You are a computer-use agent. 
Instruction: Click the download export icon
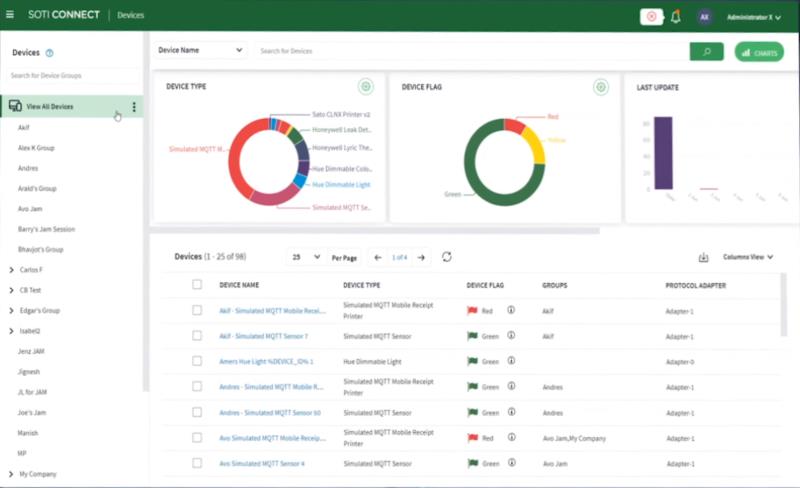point(703,257)
